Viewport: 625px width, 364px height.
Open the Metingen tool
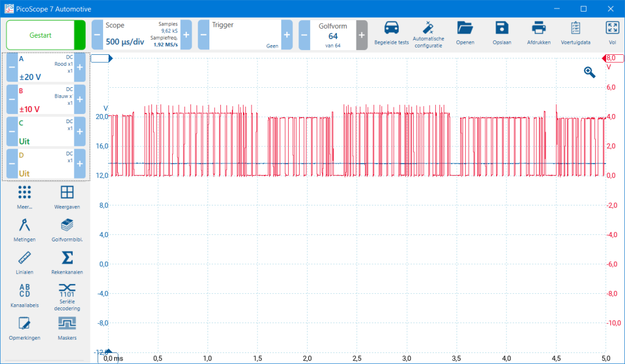pos(24,229)
